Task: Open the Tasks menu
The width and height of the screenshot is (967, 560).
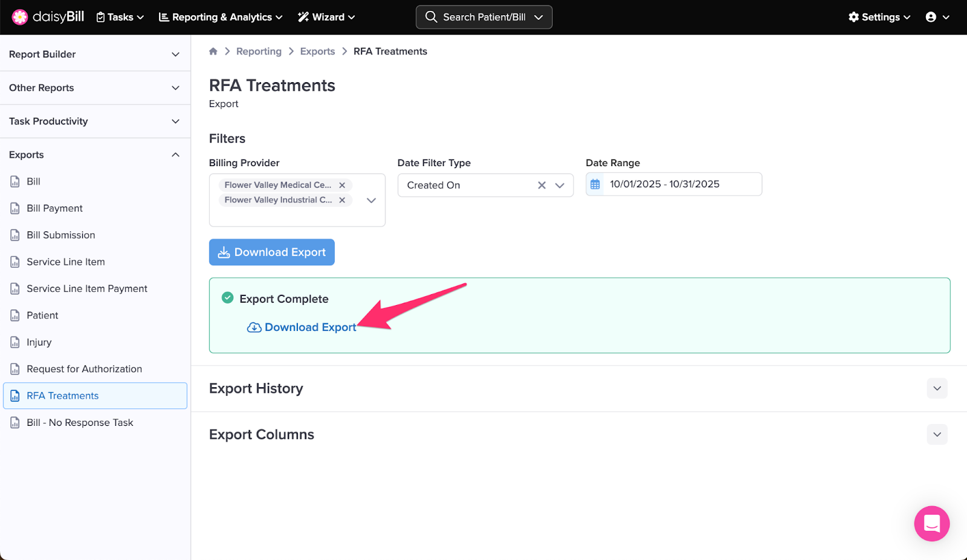Action: click(120, 17)
